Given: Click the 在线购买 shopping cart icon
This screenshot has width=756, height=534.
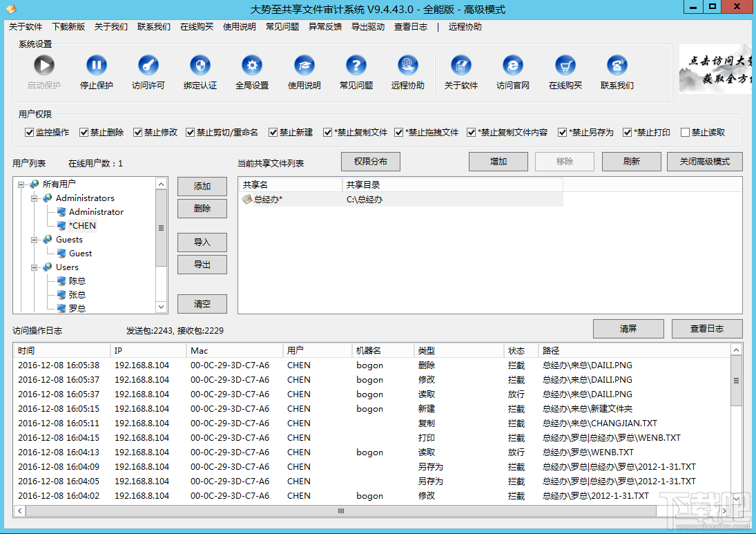Looking at the screenshot, I should [565, 65].
